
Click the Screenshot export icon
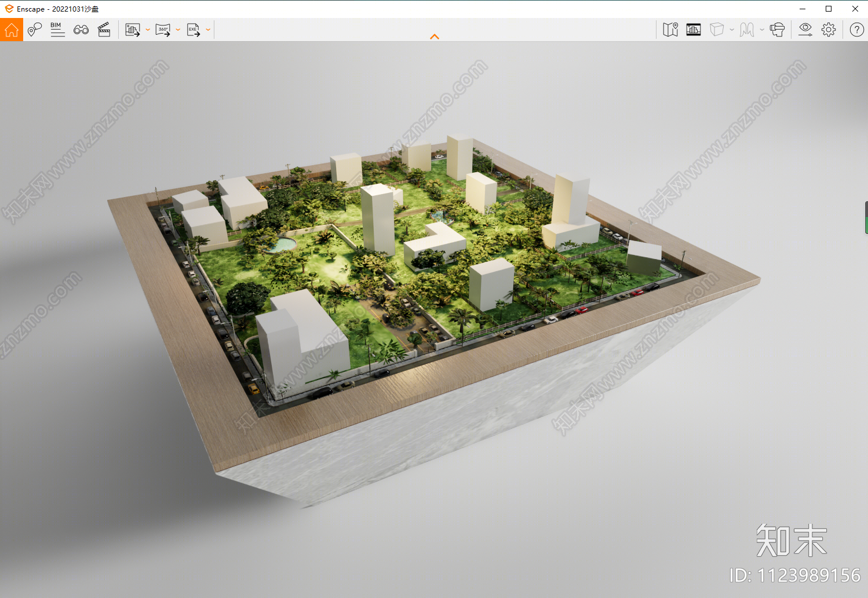133,30
